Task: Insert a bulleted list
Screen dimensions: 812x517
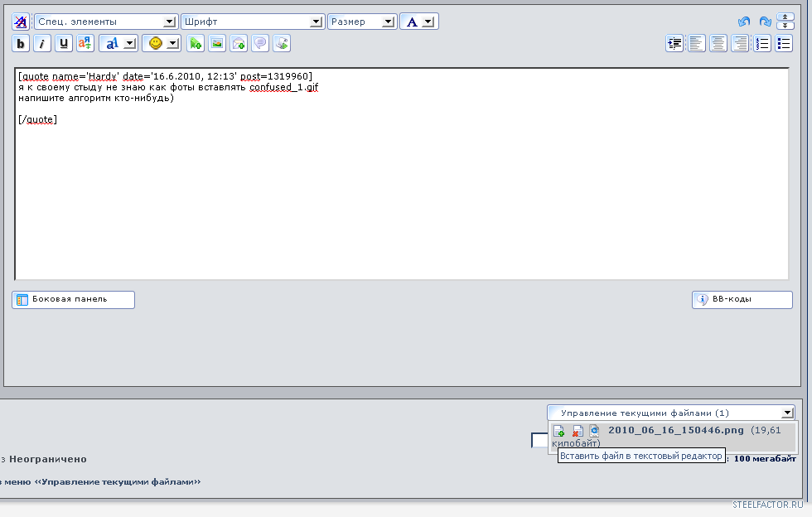Action: pyautogui.click(x=784, y=43)
